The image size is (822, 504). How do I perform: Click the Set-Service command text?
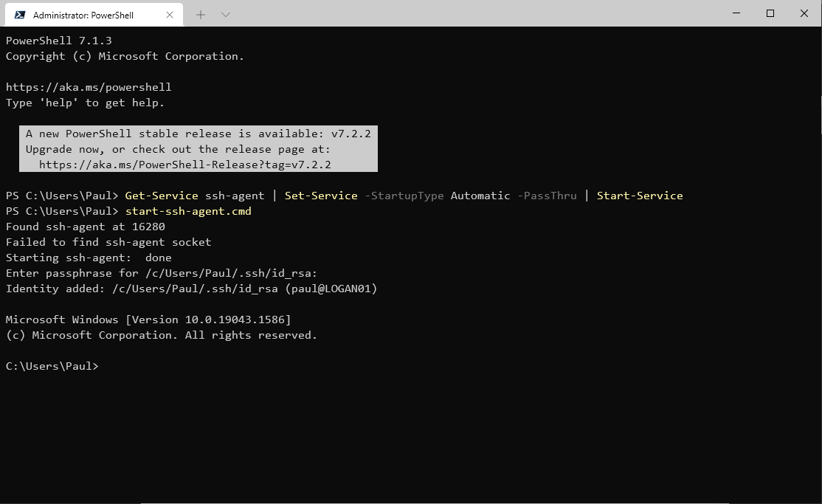tap(321, 196)
